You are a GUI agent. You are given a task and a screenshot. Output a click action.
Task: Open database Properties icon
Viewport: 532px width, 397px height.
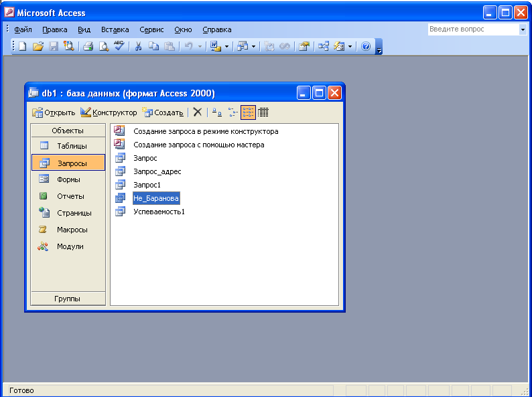point(304,46)
